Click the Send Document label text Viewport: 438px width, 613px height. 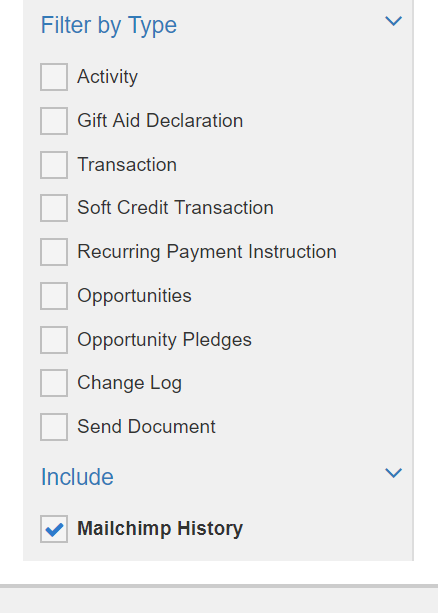[x=146, y=427]
